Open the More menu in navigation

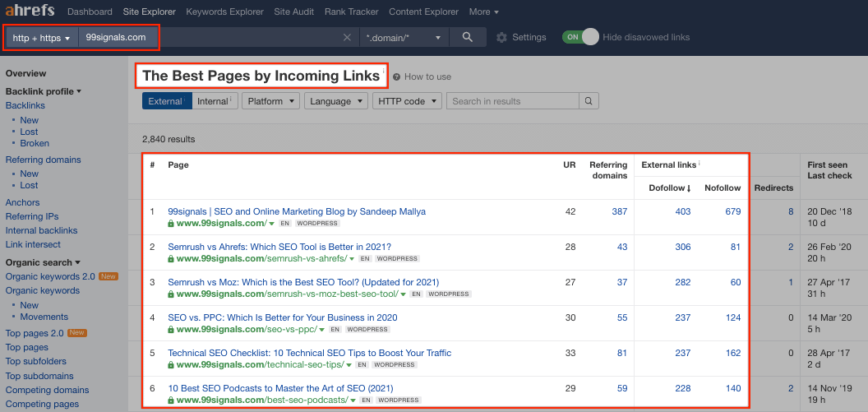(x=483, y=12)
